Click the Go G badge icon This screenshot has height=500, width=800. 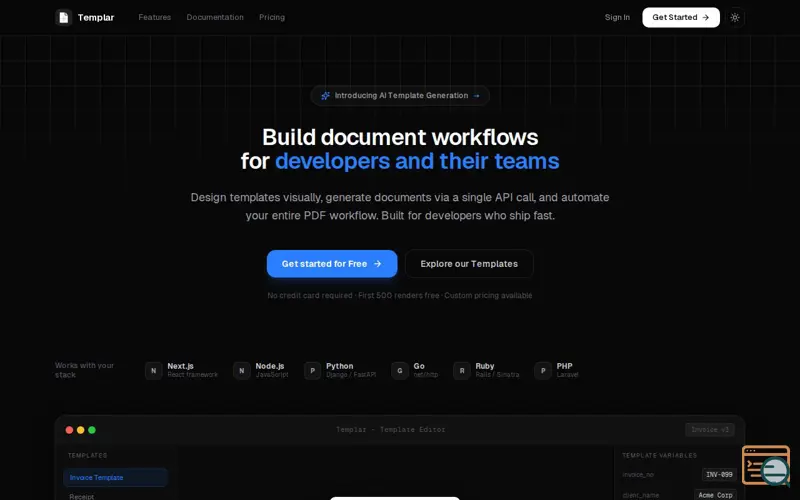(400, 370)
